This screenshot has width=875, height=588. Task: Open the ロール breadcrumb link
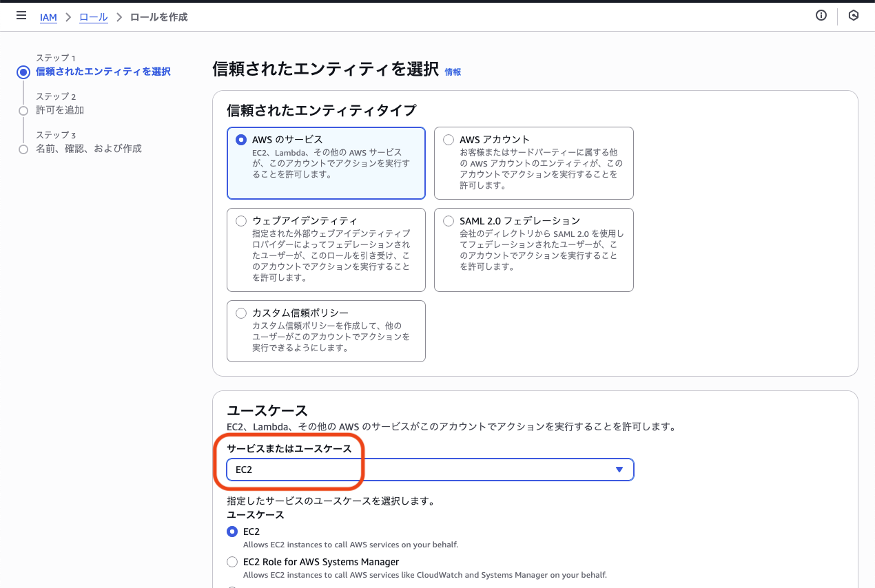(x=93, y=17)
